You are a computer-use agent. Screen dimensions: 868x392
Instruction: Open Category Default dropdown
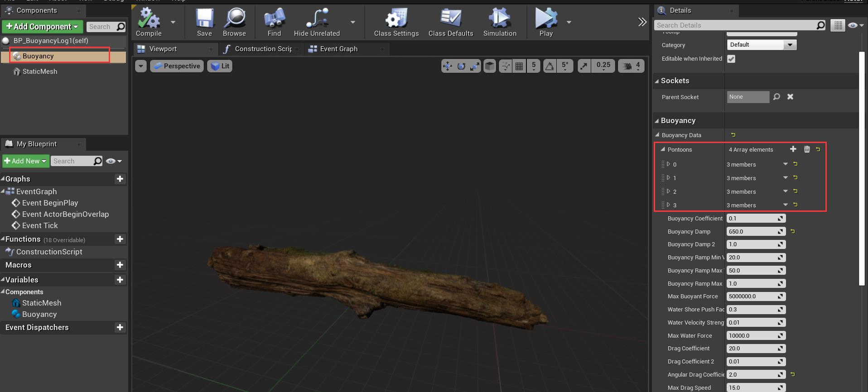762,45
